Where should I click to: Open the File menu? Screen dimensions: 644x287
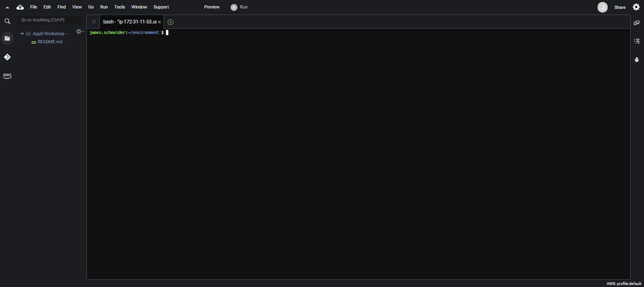34,7
